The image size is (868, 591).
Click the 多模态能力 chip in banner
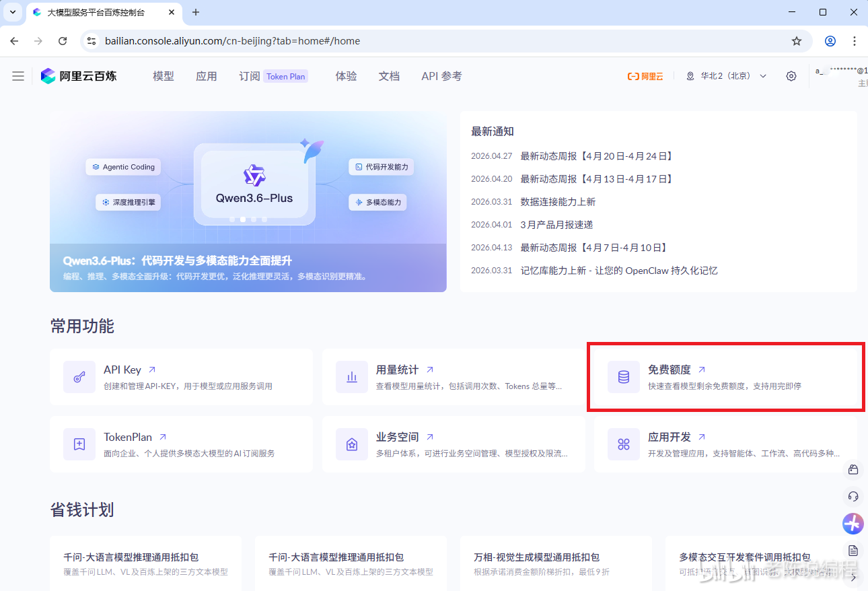click(x=377, y=202)
